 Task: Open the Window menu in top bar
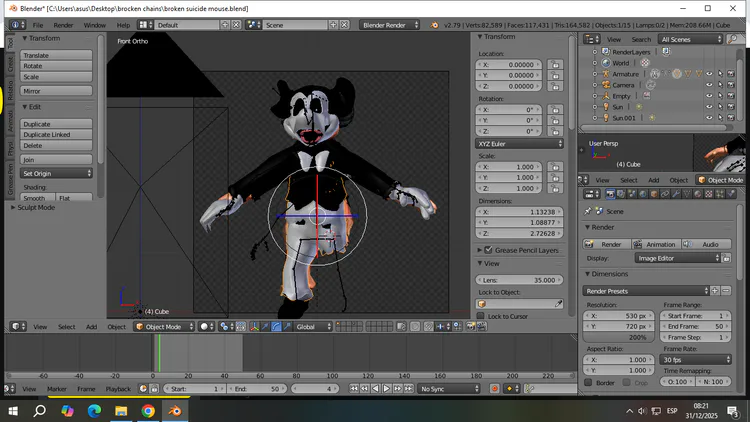[x=95, y=25]
